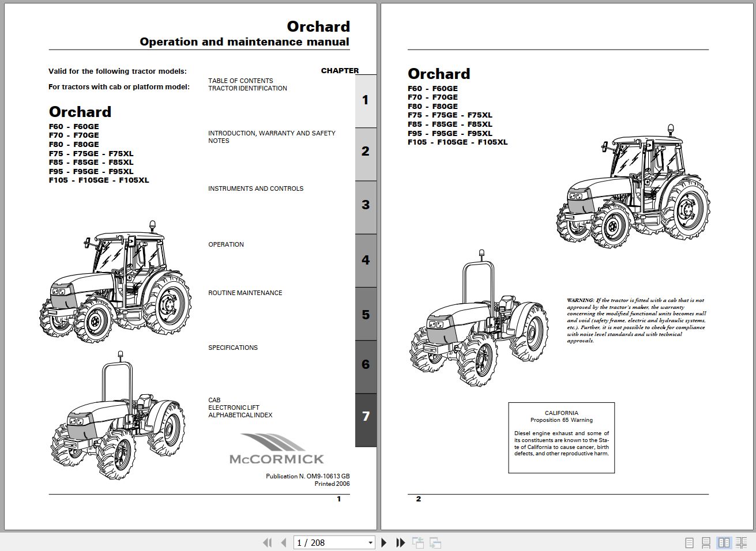Click F105 - F105GE - F105XL on page 1
This screenshot has height=551, width=756.
click(x=99, y=180)
